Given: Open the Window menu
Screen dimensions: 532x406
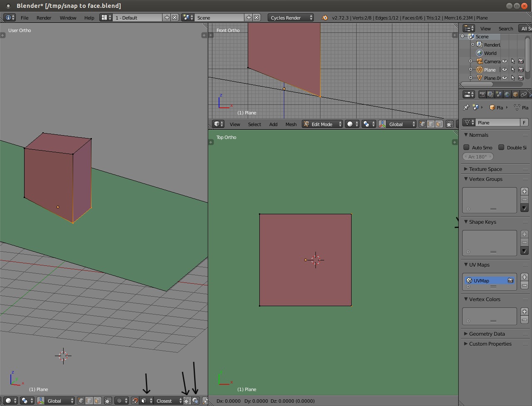Looking at the screenshot, I should tap(68, 17).
